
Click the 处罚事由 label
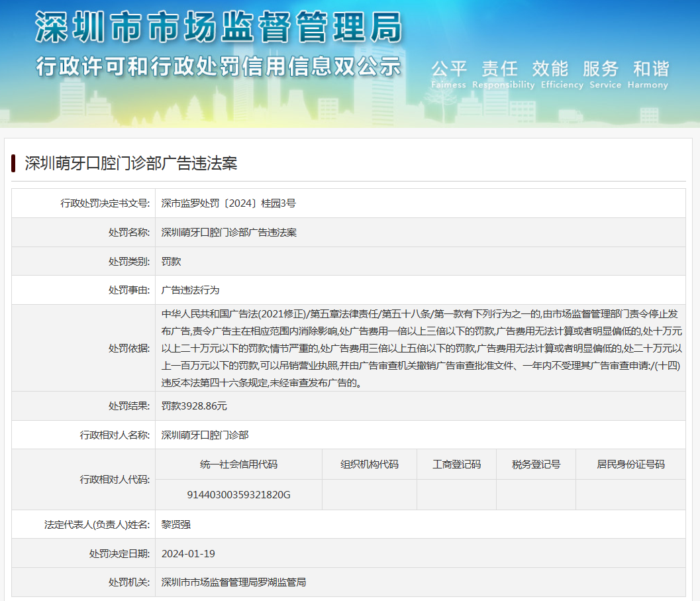click(129, 290)
